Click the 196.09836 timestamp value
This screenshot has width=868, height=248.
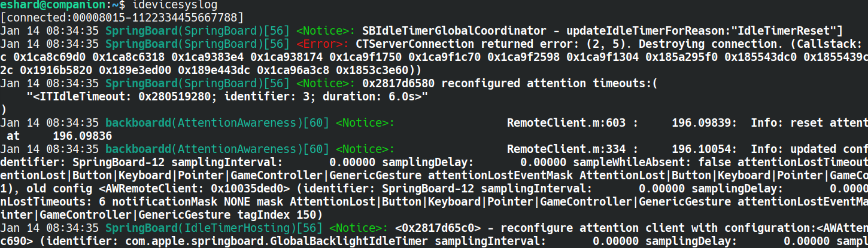pos(82,135)
